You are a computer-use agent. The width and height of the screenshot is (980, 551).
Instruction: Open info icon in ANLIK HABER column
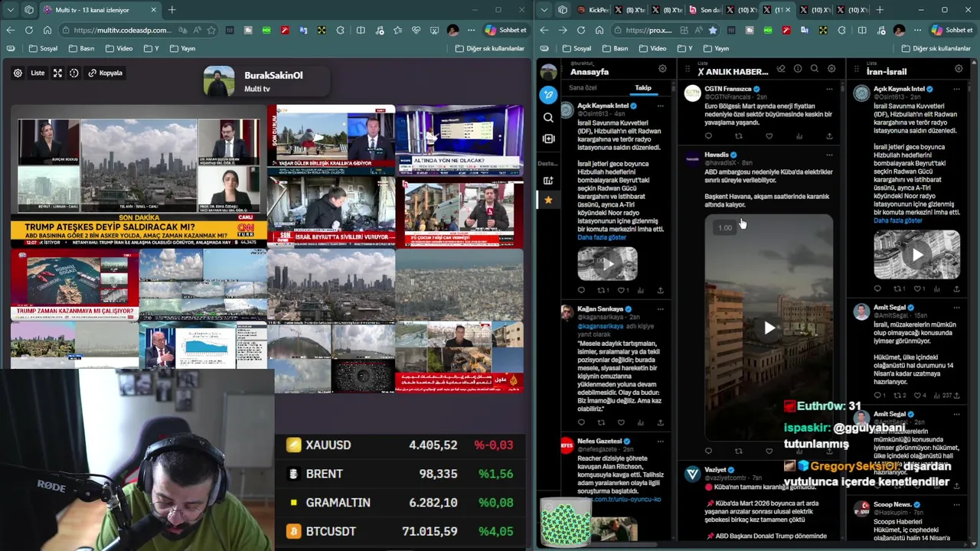click(798, 69)
